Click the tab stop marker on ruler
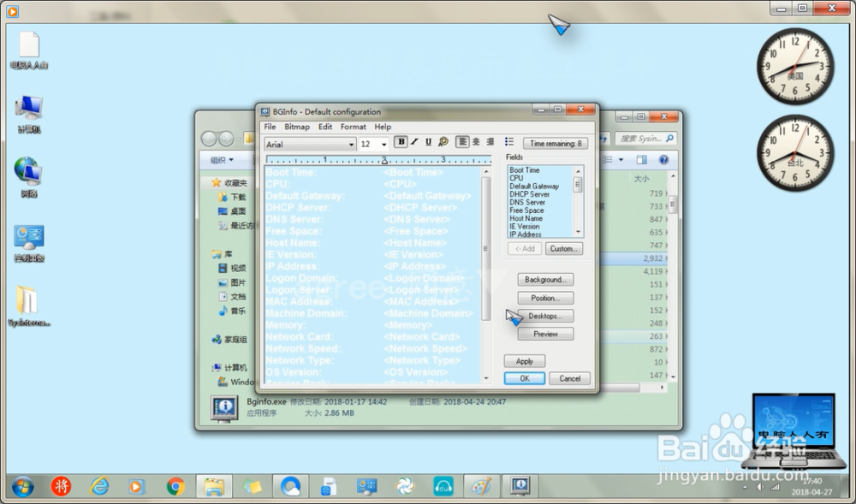Viewport: 856px width, 504px height. [384, 160]
